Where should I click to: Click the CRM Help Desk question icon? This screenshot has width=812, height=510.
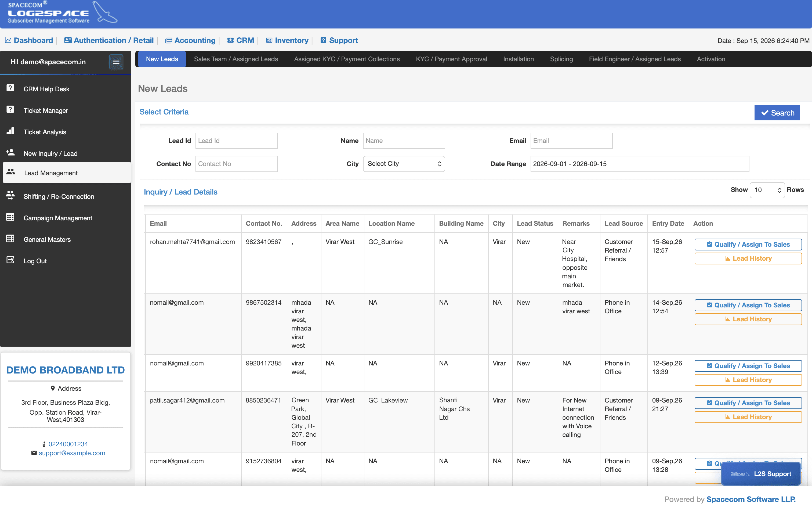coord(10,88)
